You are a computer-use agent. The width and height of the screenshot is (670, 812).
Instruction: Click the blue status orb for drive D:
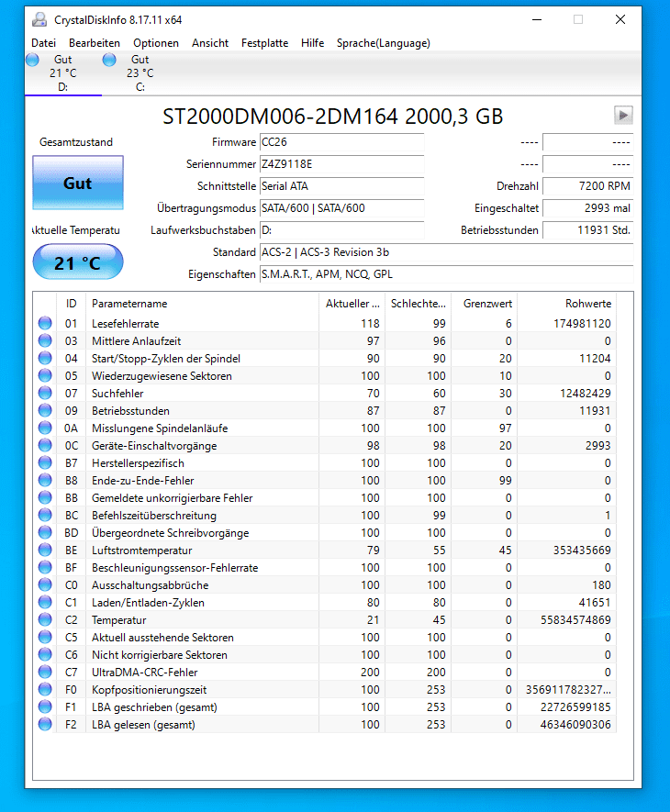(x=32, y=60)
